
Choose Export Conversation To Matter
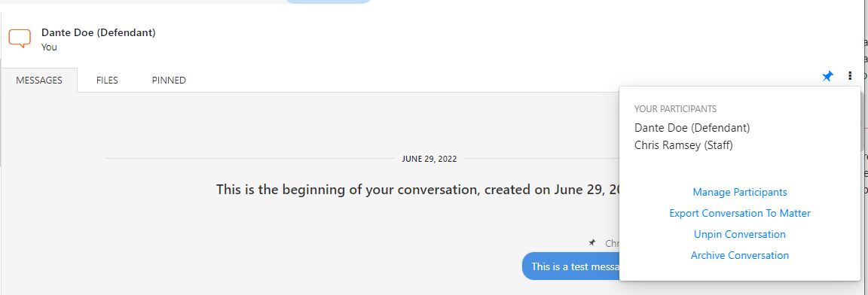coord(740,213)
